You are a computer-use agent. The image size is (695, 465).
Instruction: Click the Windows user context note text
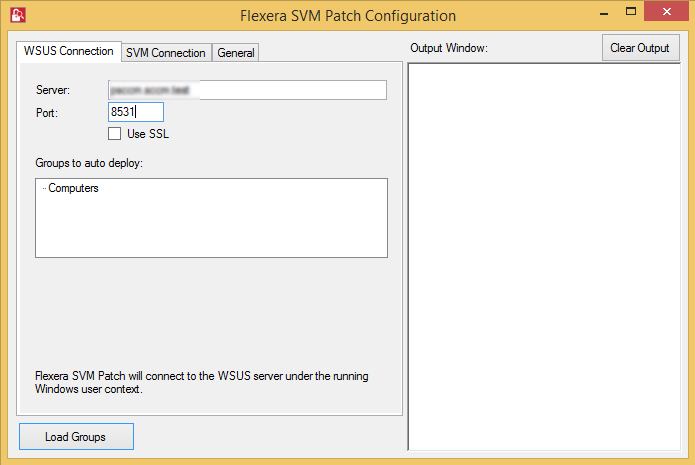[x=202, y=382]
